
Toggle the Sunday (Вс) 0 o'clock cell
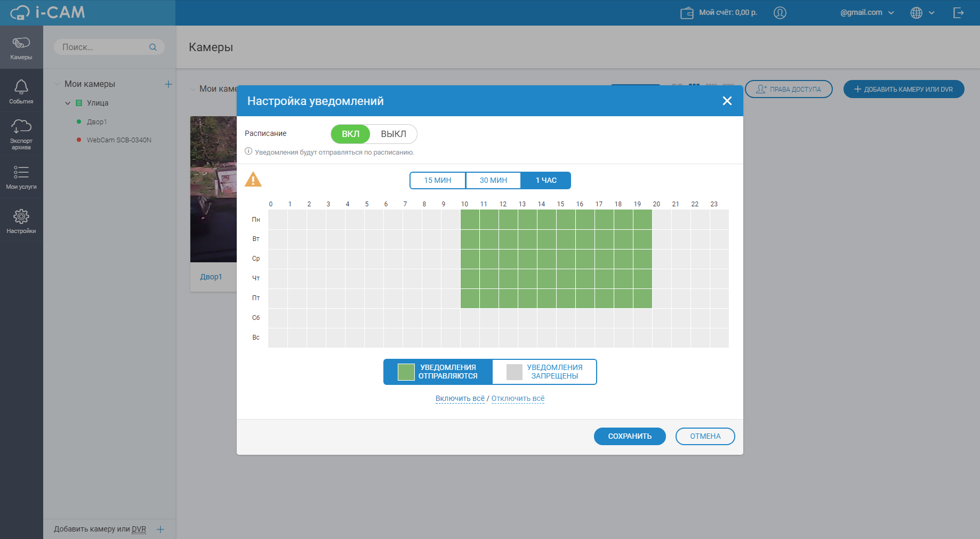click(x=278, y=338)
